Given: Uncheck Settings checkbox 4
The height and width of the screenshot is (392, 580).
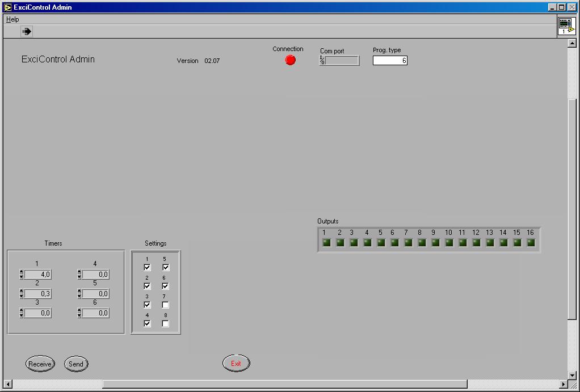Looking at the screenshot, I should 147,323.
